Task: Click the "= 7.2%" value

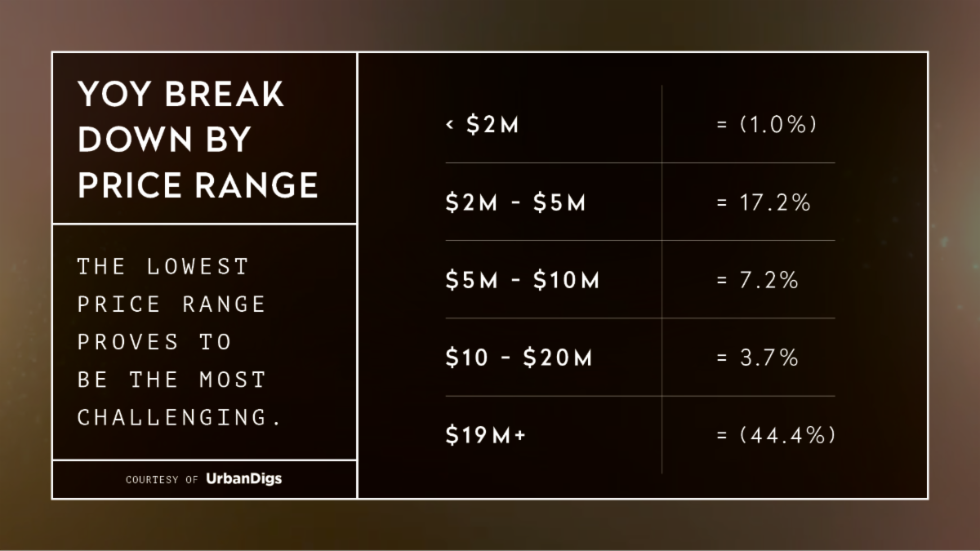Action: coord(757,281)
